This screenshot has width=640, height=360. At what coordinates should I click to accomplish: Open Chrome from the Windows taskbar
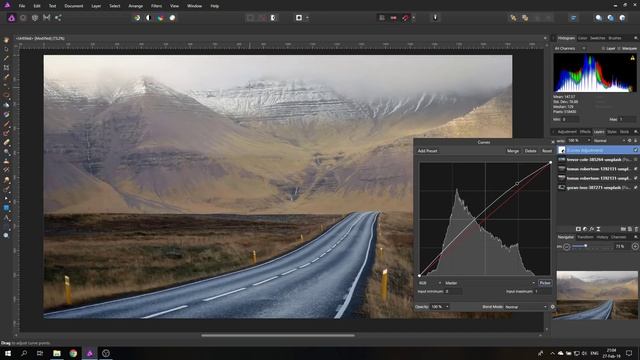click(73, 353)
